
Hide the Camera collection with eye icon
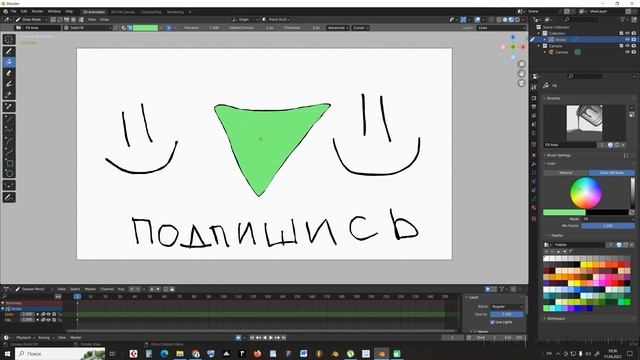pos(628,46)
